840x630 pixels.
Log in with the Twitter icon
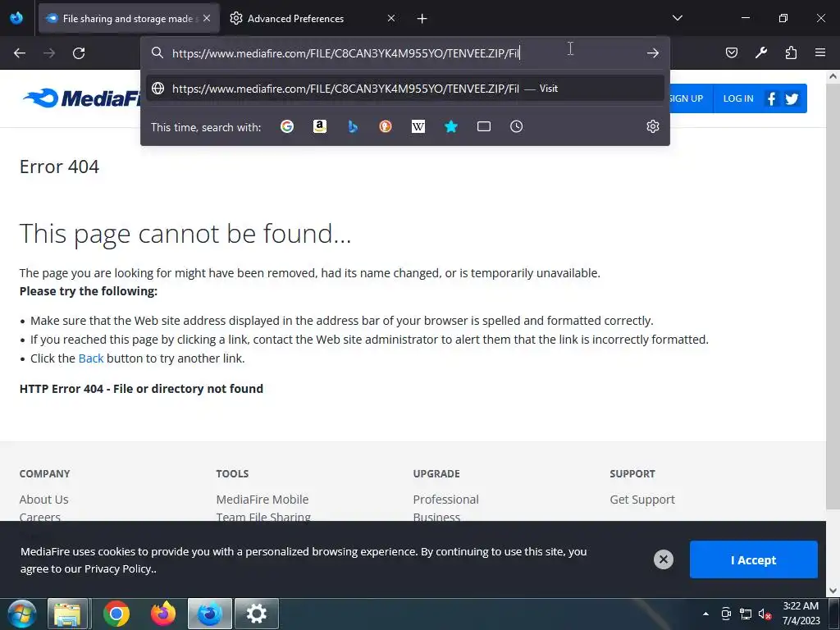tap(792, 99)
